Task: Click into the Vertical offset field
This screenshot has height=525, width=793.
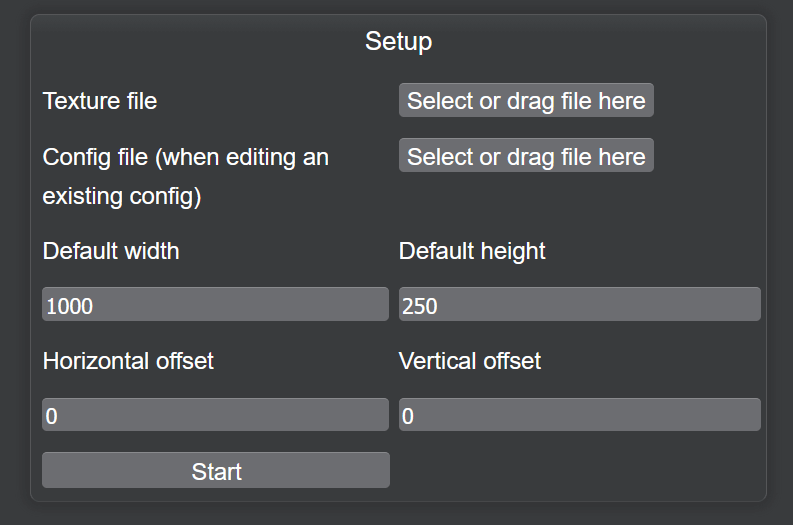Action: click(x=579, y=415)
